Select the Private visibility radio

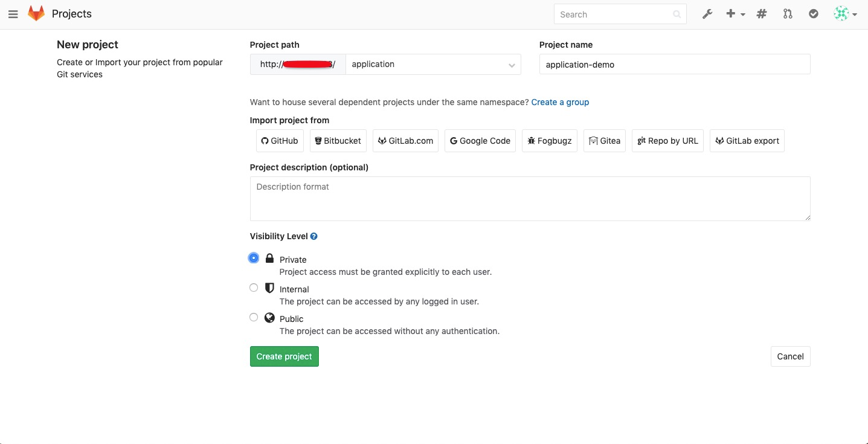(254, 258)
